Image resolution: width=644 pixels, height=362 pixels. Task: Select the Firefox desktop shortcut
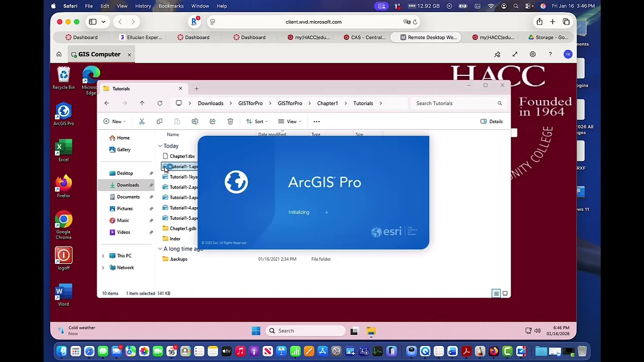[63, 187]
